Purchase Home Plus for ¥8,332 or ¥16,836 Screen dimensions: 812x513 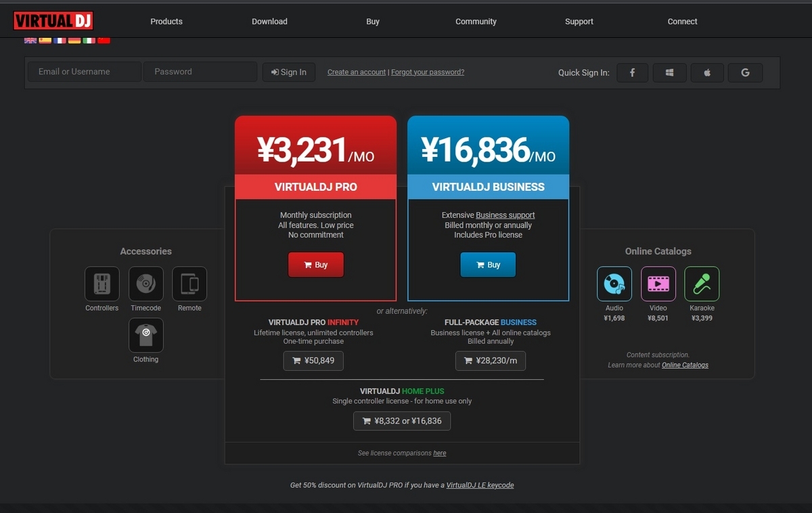pyautogui.click(x=402, y=421)
